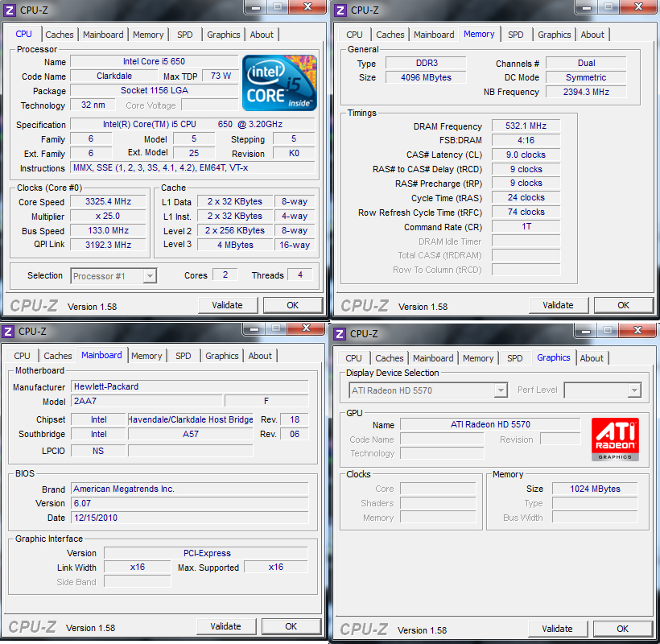Image resolution: width=660 pixels, height=644 pixels.
Task: Open SPD tab in Mainboard window
Action: pyautogui.click(x=183, y=356)
